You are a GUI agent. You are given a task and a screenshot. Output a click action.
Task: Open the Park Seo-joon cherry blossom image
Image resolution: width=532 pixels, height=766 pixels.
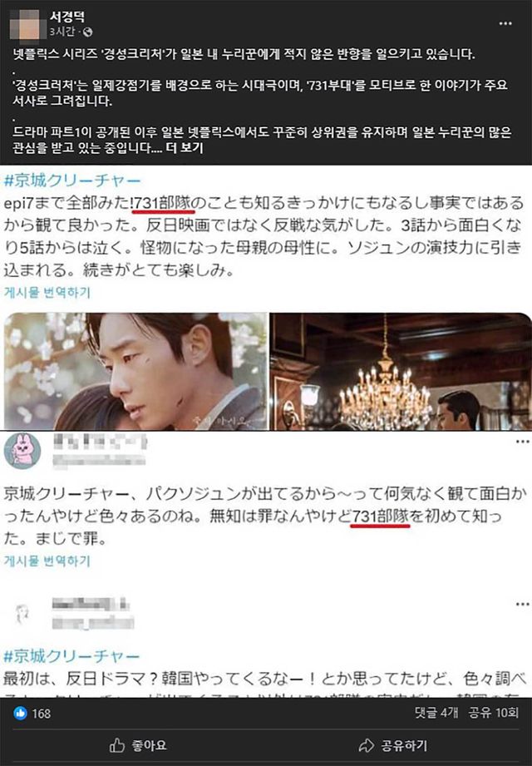136,371
